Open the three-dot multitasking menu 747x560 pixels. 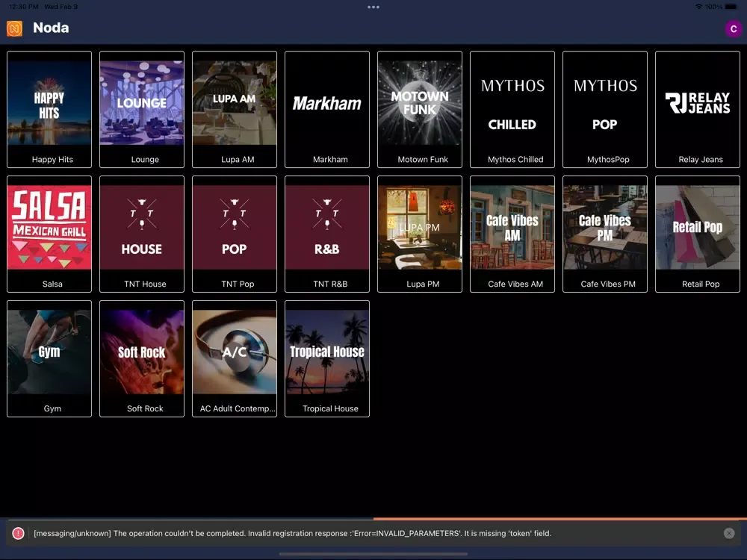tap(373, 7)
